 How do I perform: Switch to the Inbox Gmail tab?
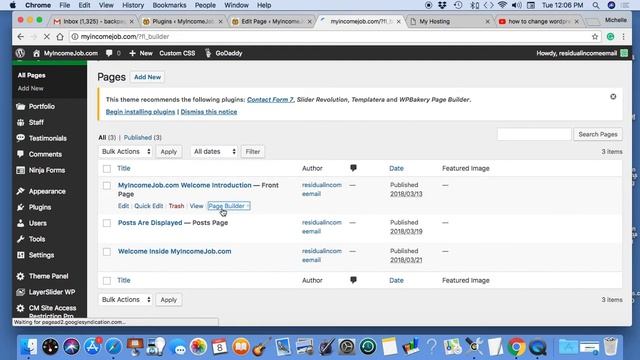point(93,21)
